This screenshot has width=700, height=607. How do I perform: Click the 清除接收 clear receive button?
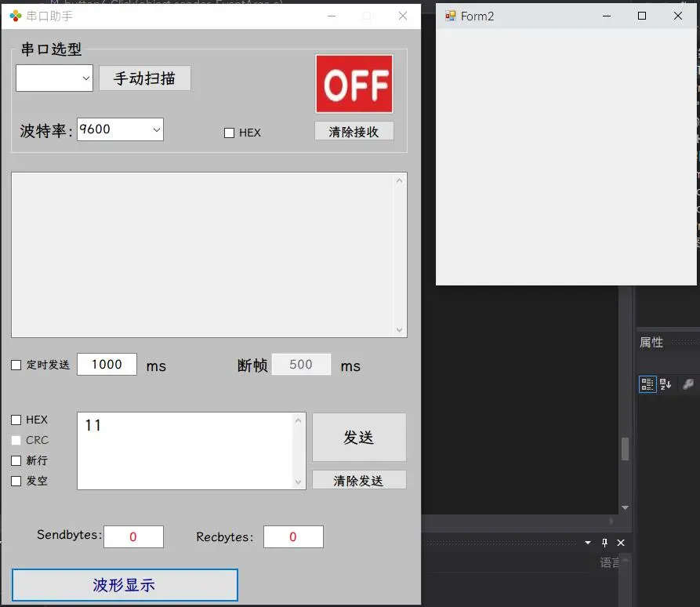tap(354, 132)
